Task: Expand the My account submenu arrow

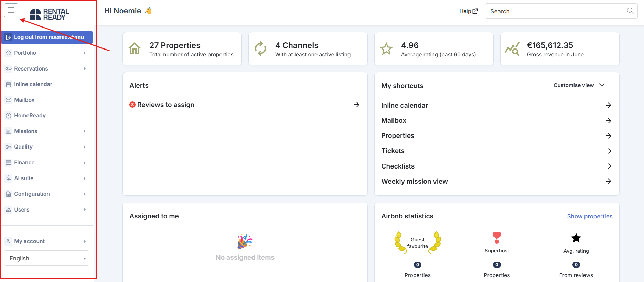Action: (x=85, y=241)
